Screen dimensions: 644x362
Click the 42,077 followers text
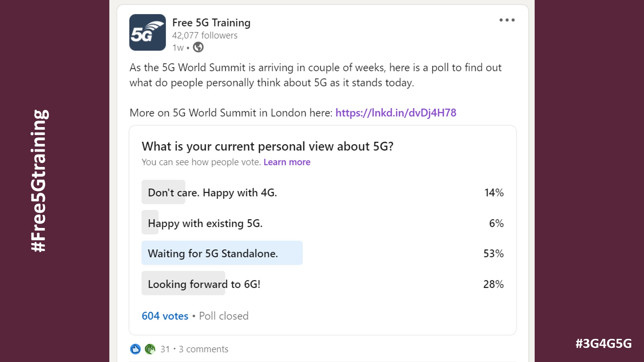pos(205,36)
